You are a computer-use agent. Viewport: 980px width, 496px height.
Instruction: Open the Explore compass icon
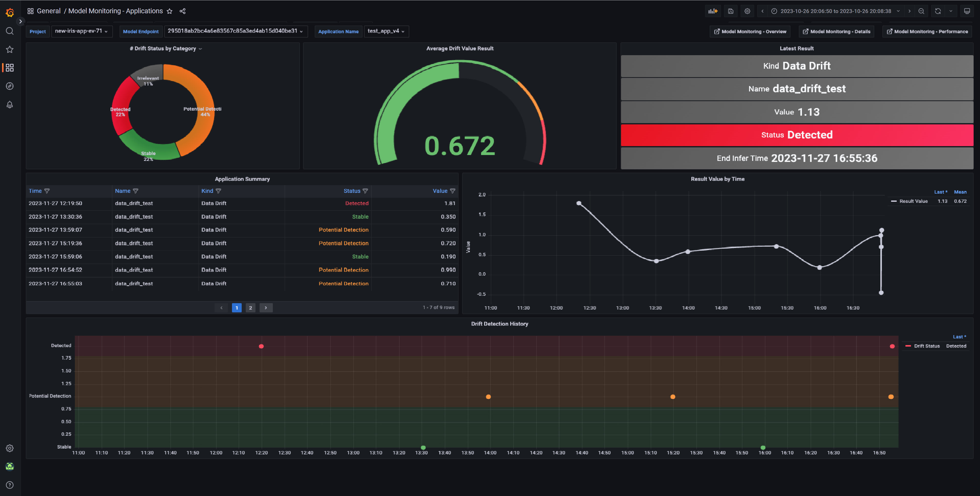tap(10, 86)
